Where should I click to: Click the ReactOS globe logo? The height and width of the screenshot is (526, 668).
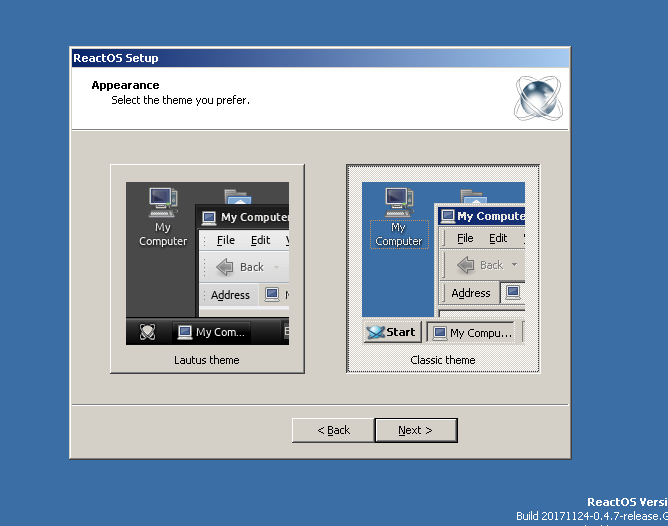538,98
